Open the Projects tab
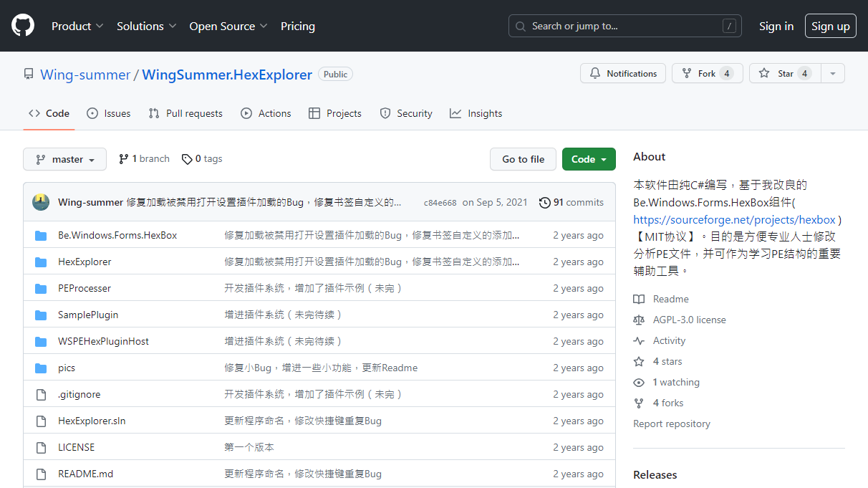The height and width of the screenshot is (488, 868). click(x=335, y=113)
